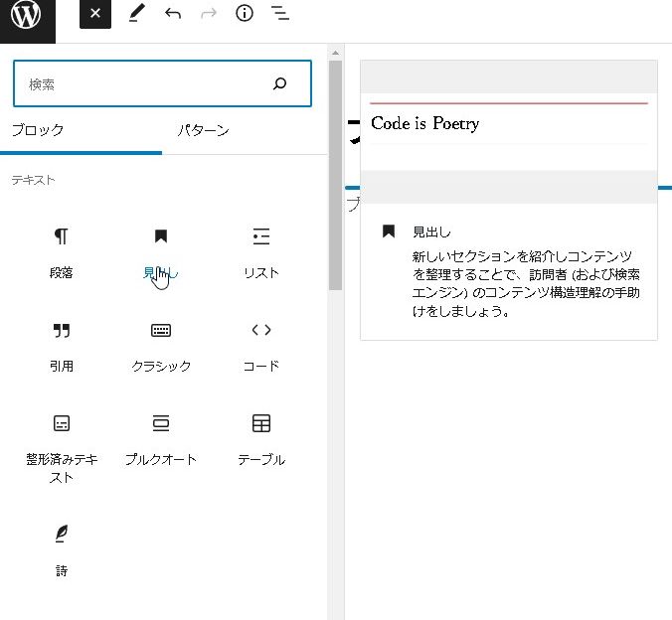The height and width of the screenshot is (620, 672).
Task: Focus the 検索 block search field
Action: point(139,84)
